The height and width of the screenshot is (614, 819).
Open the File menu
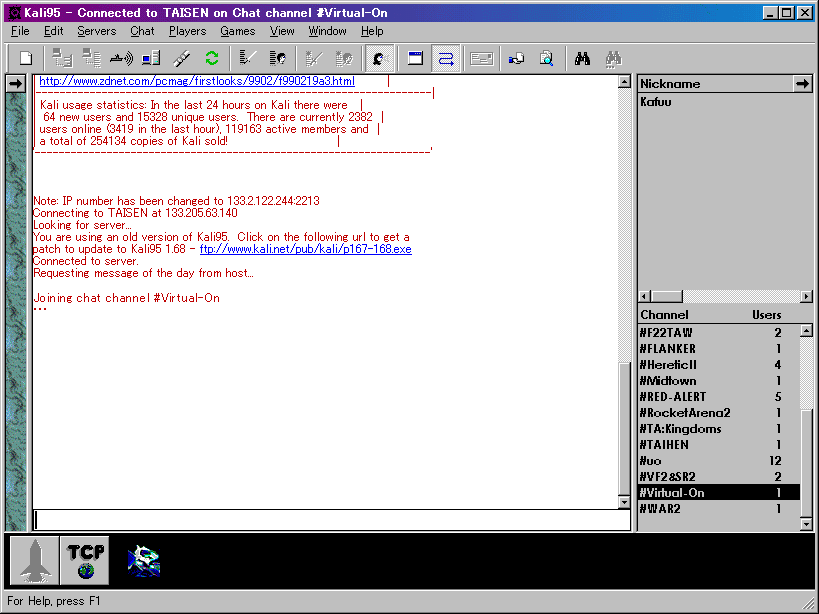[20, 31]
